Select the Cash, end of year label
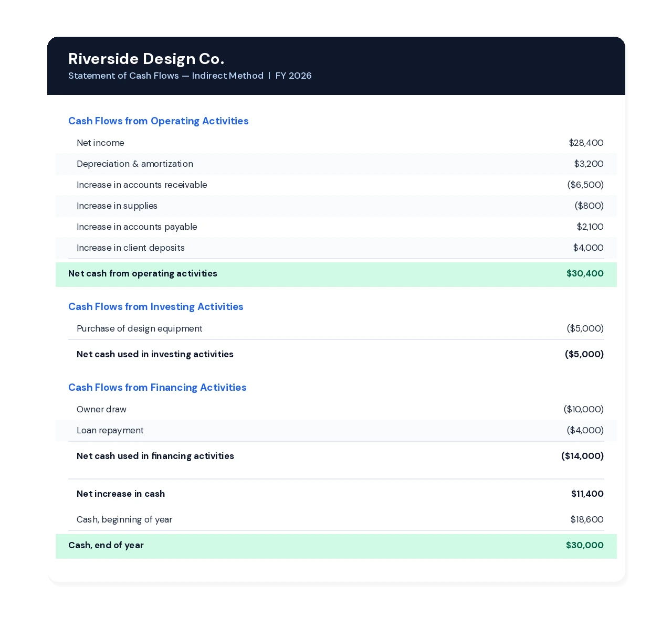Image resolution: width=672 pixels, height=618 pixels. [106, 545]
